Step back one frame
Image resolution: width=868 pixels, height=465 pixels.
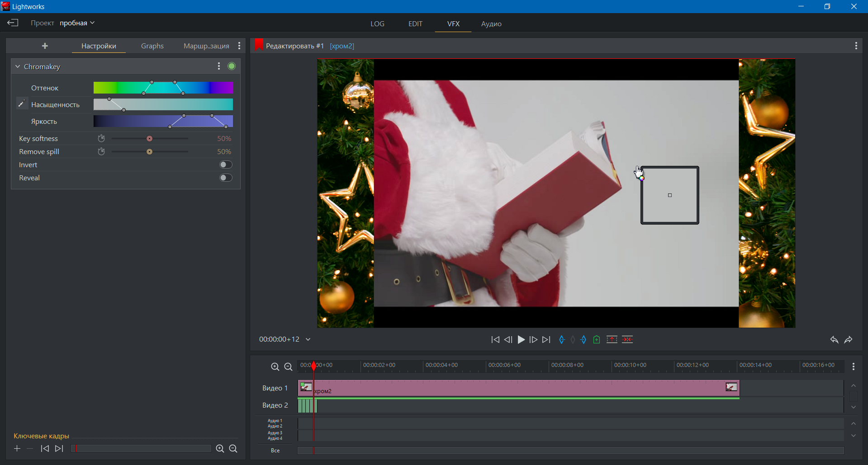pyautogui.click(x=508, y=339)
